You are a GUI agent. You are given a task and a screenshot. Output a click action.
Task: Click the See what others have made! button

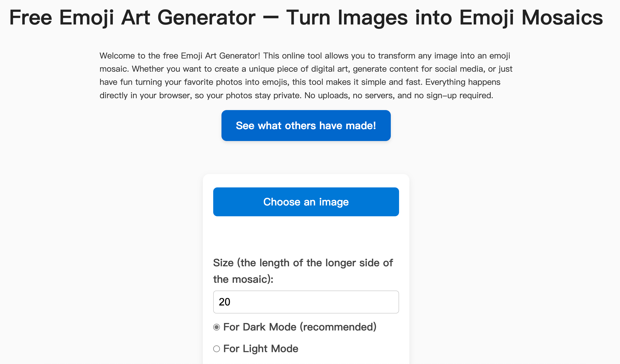coord(306,126)
